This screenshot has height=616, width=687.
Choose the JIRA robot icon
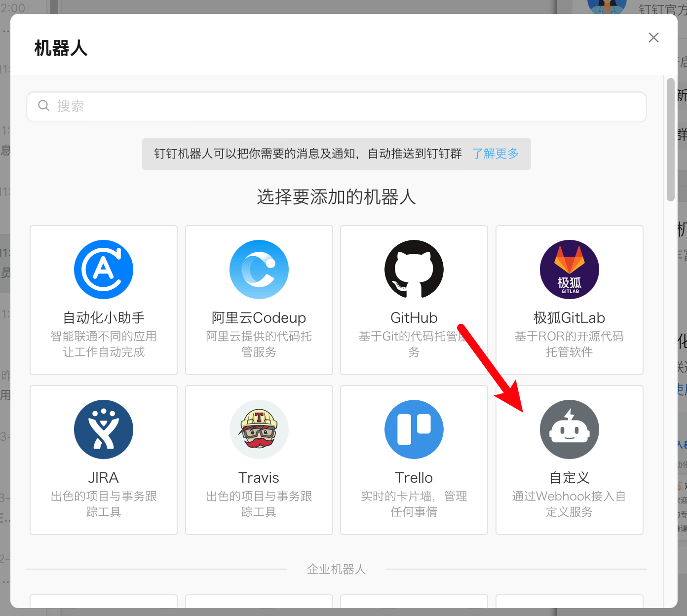tap(104, 429)
